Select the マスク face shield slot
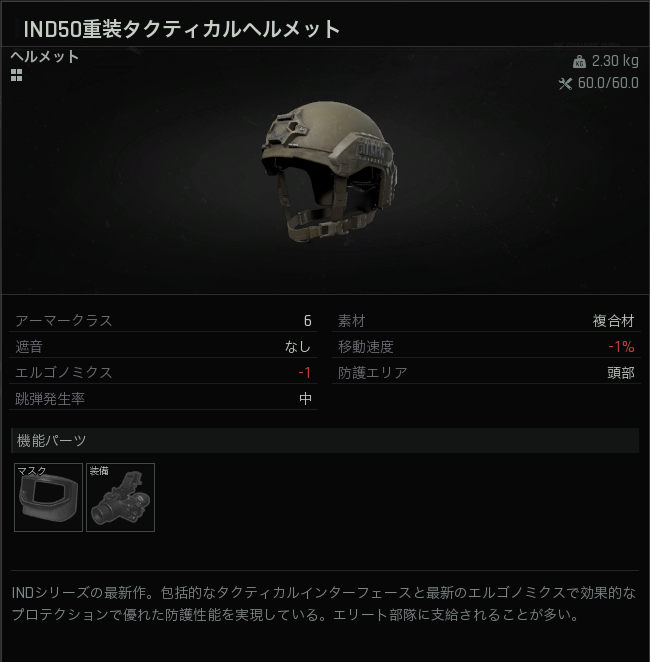 [x=48, y=497]
